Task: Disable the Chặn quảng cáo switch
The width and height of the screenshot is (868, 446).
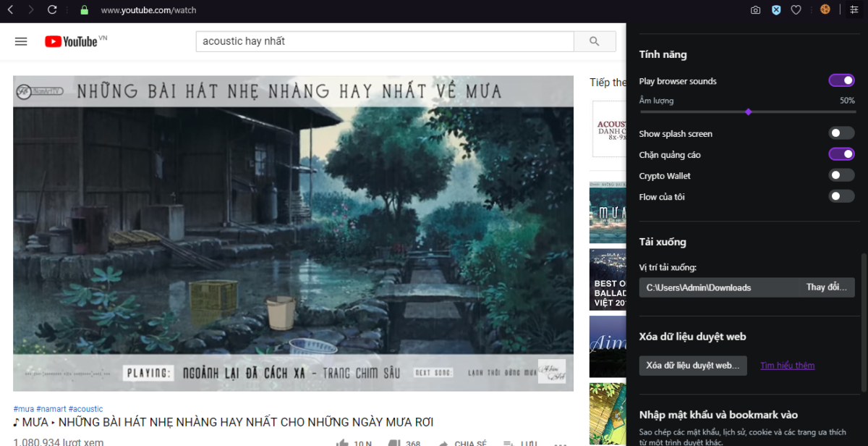Action: point(842,154)
